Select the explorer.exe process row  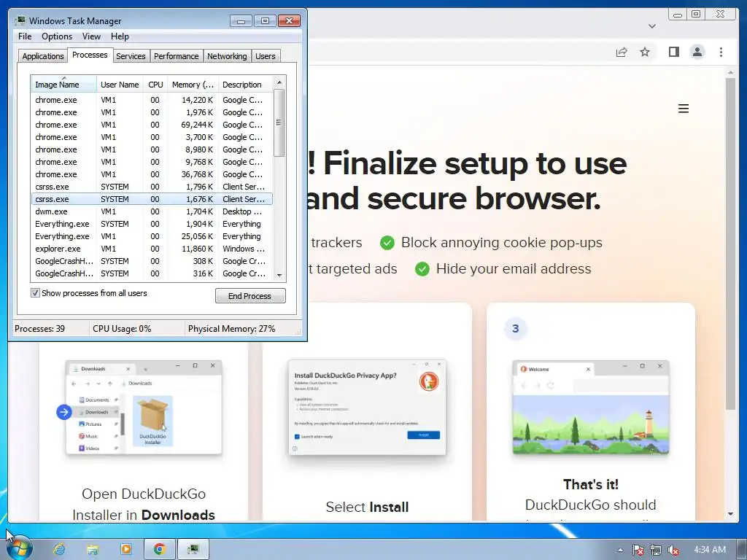coord(152,249)
